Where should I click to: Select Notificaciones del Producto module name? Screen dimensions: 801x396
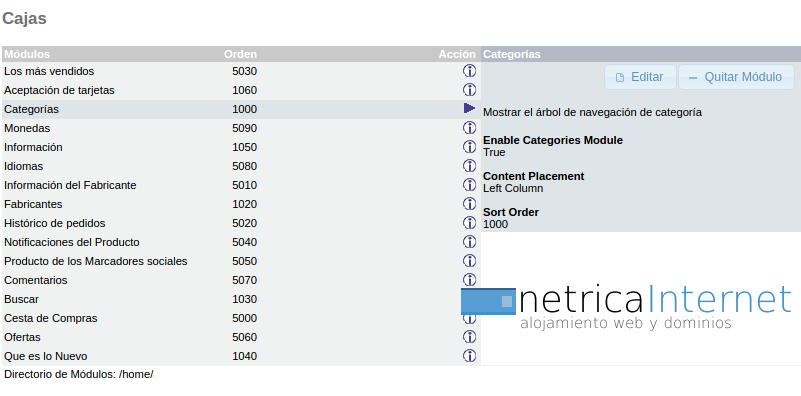(72, 242)
